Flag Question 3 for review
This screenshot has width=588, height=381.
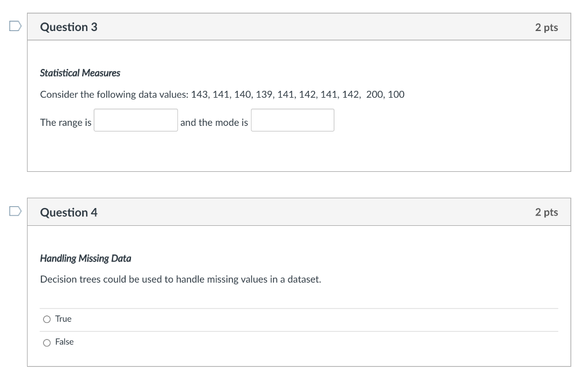point(15,26)
